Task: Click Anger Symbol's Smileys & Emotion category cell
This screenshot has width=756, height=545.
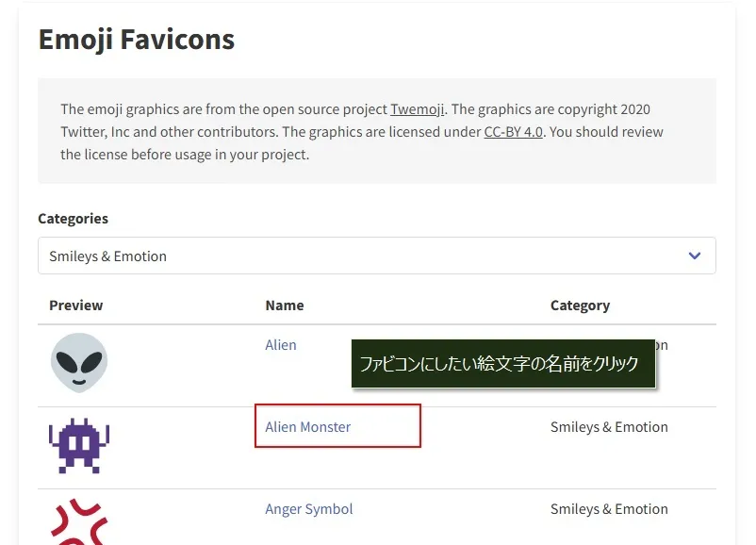Action: pos(609,509)
